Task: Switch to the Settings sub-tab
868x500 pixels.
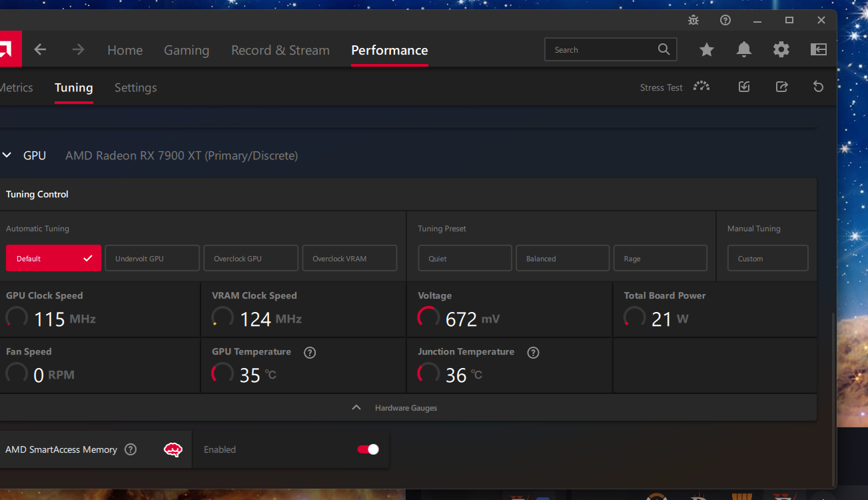Action: click(x=136, y=88)
